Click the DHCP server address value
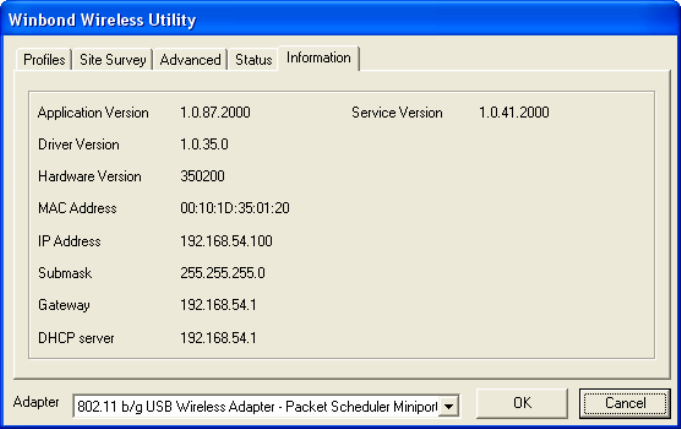The width and height of the screenshot is (681, 429). (x=218, y=338)
